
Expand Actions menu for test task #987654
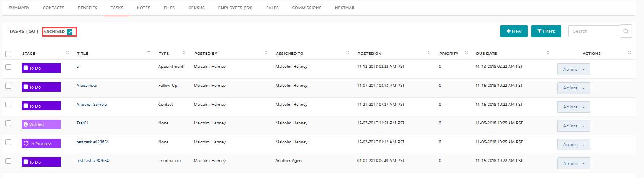click(x=573, y=163)
